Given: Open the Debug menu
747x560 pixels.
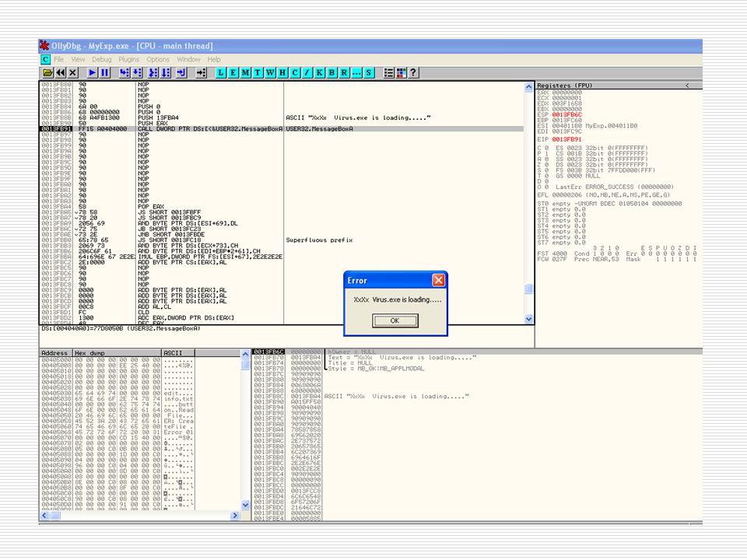Looking at the screenshot, I should tap(101, 60).
